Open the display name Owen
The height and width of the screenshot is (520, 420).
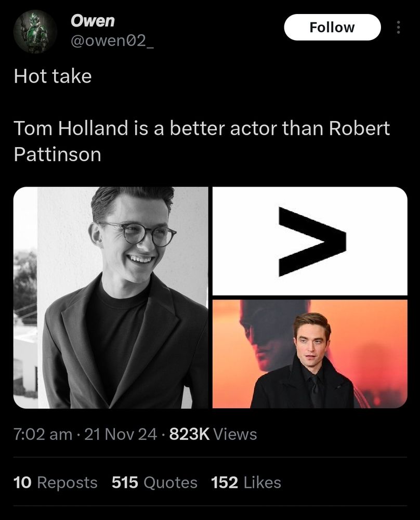point(93,20)
